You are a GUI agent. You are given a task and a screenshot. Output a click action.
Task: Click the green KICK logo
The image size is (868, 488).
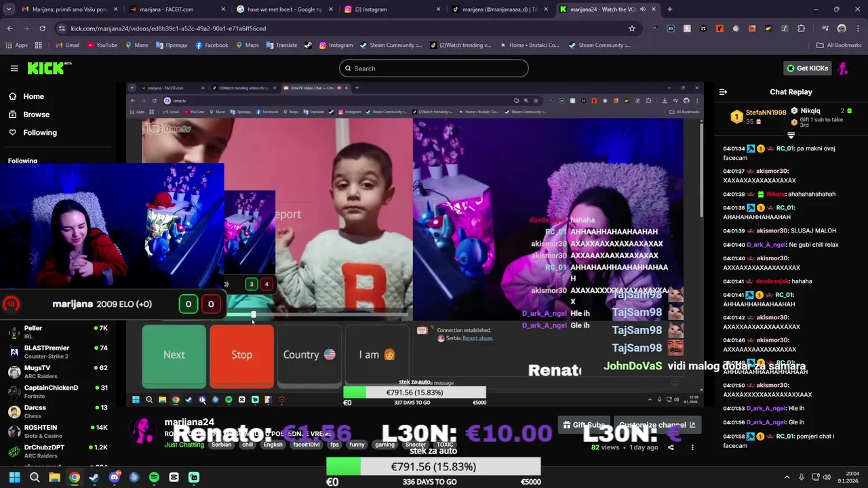click(49, 68)
